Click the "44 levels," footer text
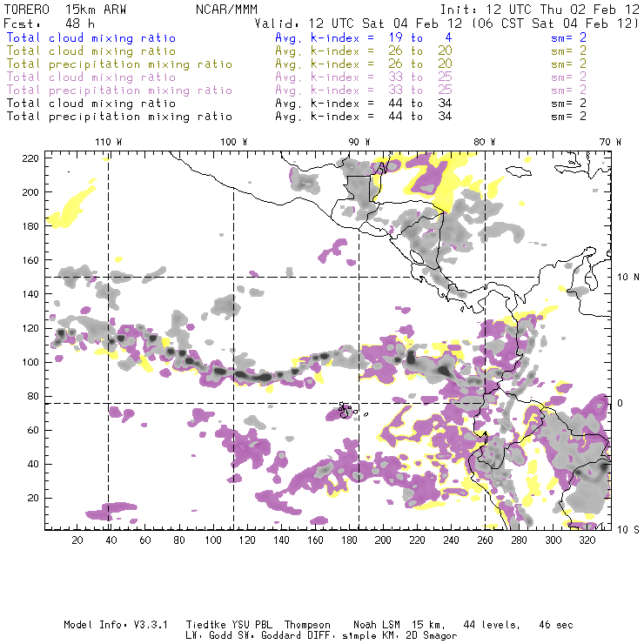644x644 pixels. (492, 625)
